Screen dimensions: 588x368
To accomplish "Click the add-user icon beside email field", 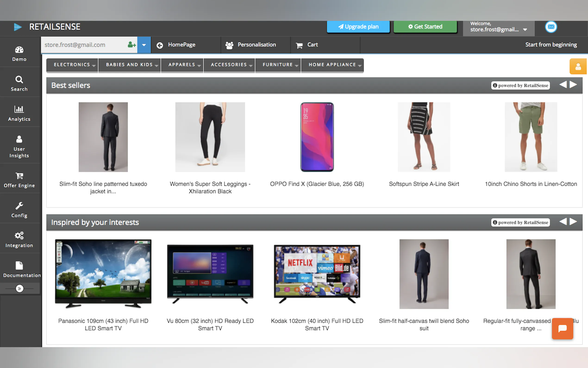I will tap(132, 45).
